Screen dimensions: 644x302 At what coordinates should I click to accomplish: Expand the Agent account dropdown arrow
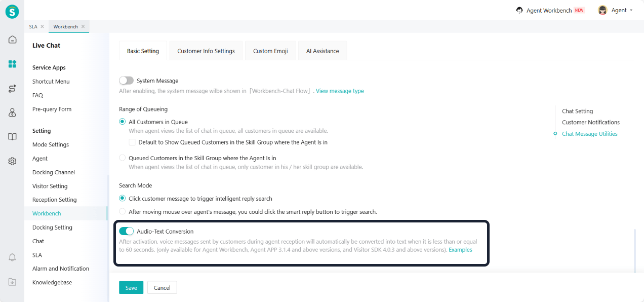click(631, 10)
